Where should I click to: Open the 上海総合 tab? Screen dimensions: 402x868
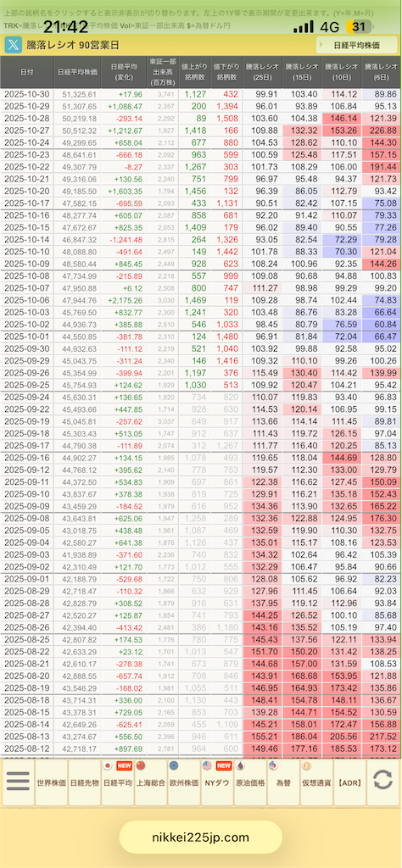click(x=151, y=782)
